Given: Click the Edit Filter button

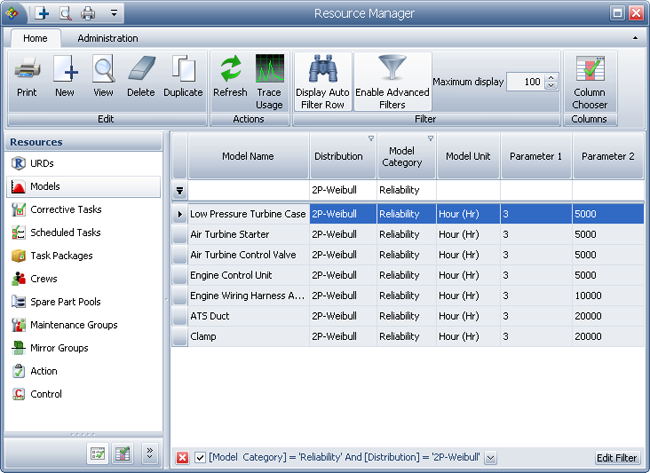Looking at the screenshot, I should pos(616,458).
